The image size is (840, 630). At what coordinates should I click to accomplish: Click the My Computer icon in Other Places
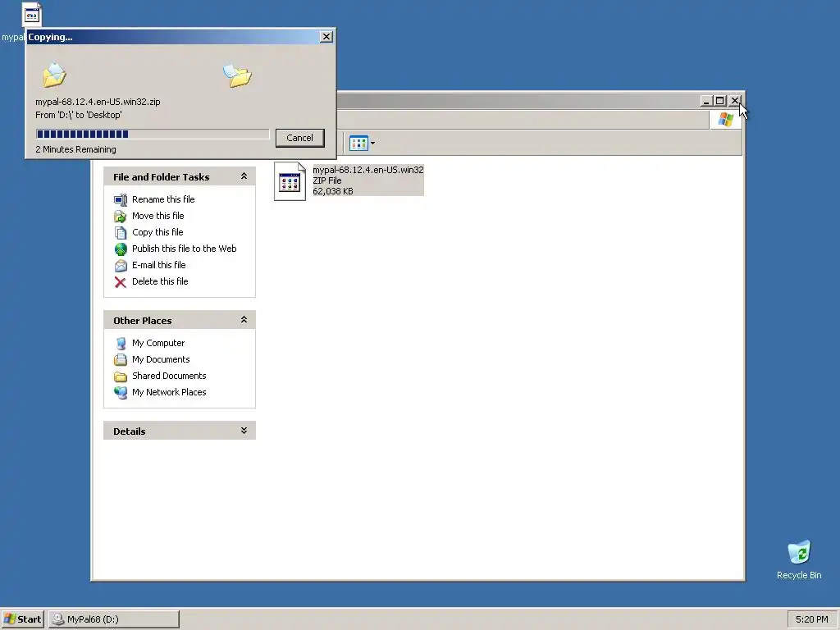click(x=121, y=344)
